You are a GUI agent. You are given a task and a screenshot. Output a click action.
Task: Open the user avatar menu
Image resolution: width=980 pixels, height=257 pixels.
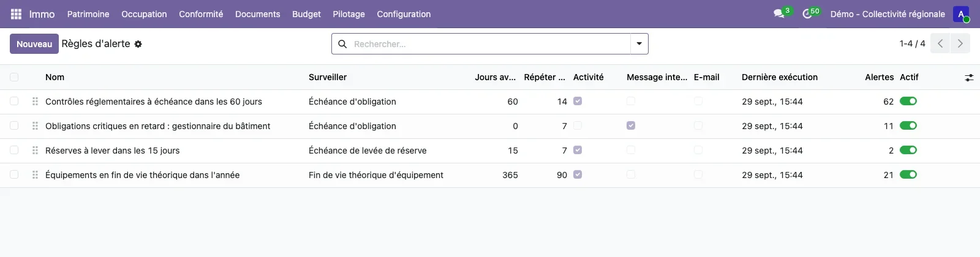pos(961,14)
